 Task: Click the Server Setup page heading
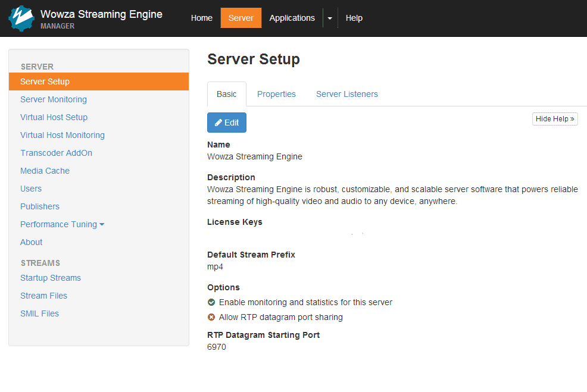(254, 59)
